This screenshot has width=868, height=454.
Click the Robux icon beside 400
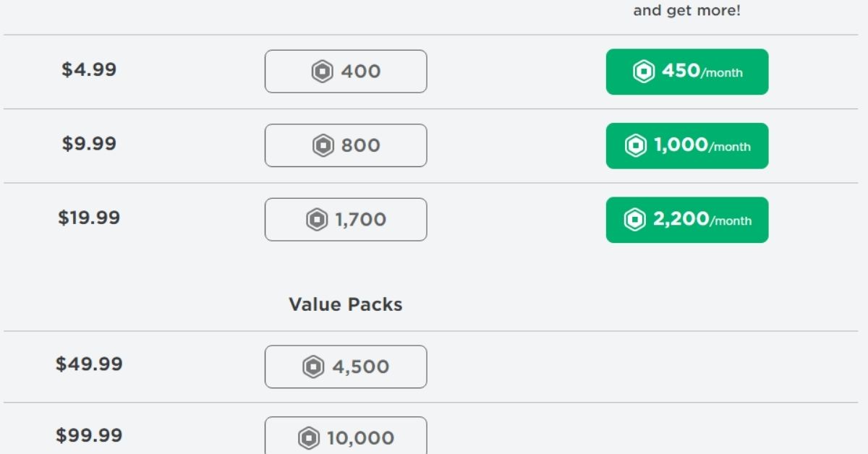pyautogui.click(x=322, y=72)
